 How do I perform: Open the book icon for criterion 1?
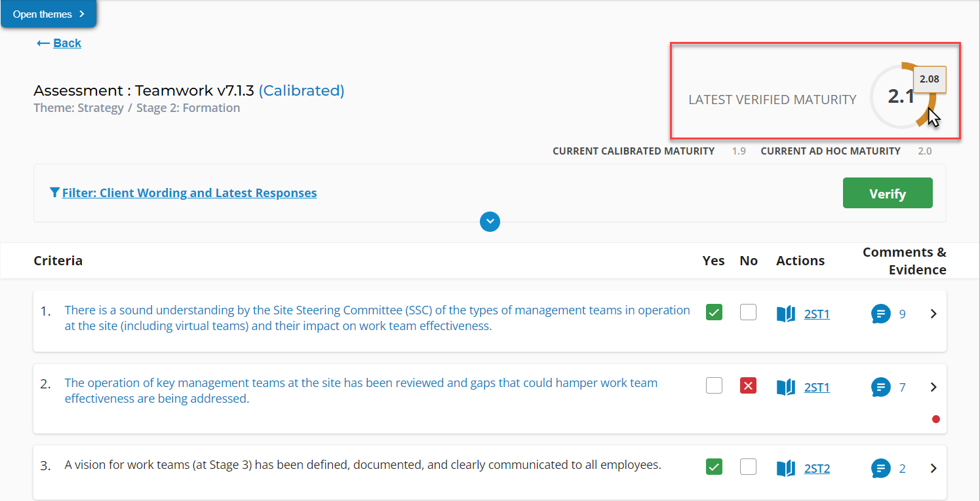click(x=785, y=314)
